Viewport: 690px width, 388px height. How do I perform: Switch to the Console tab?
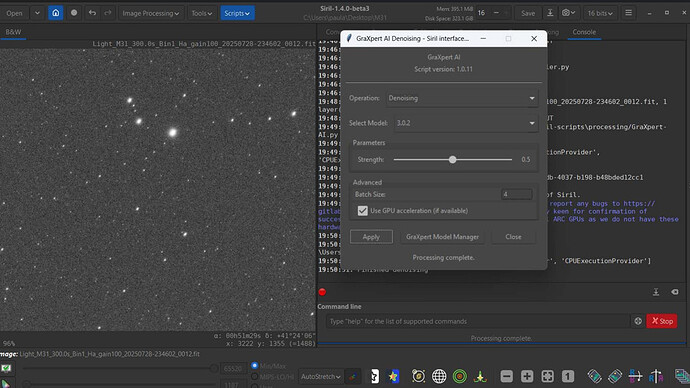coord(584,32)
